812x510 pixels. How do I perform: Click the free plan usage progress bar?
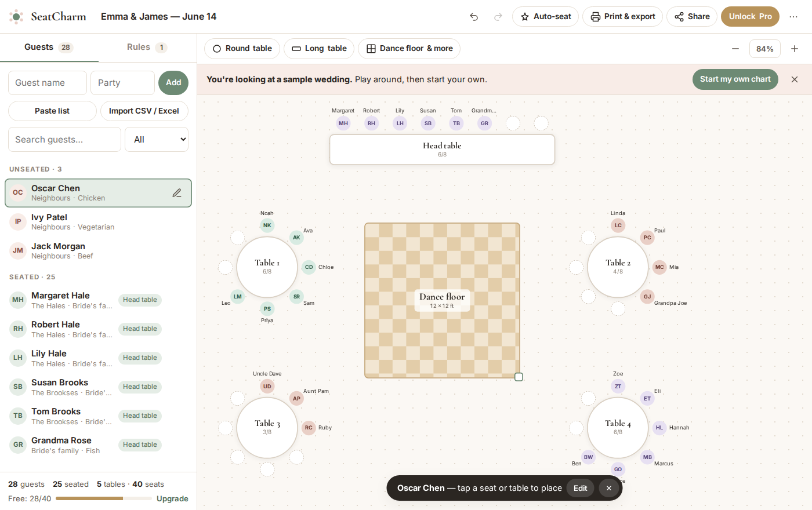104,498
